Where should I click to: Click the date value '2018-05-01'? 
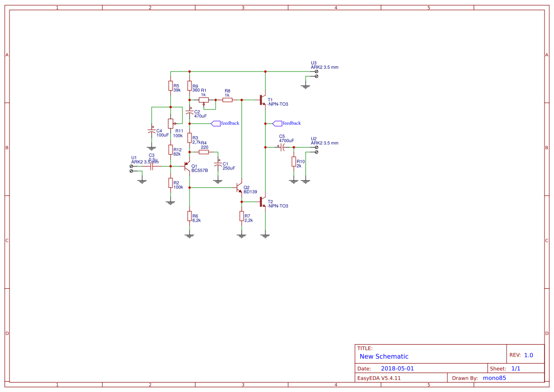point(398,368)
